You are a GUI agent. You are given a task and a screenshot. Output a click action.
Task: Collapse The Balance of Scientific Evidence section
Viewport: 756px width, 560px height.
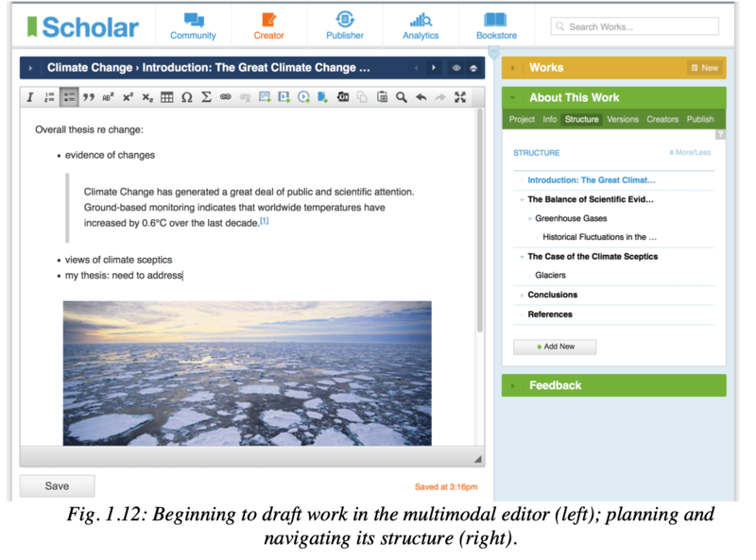522,199
